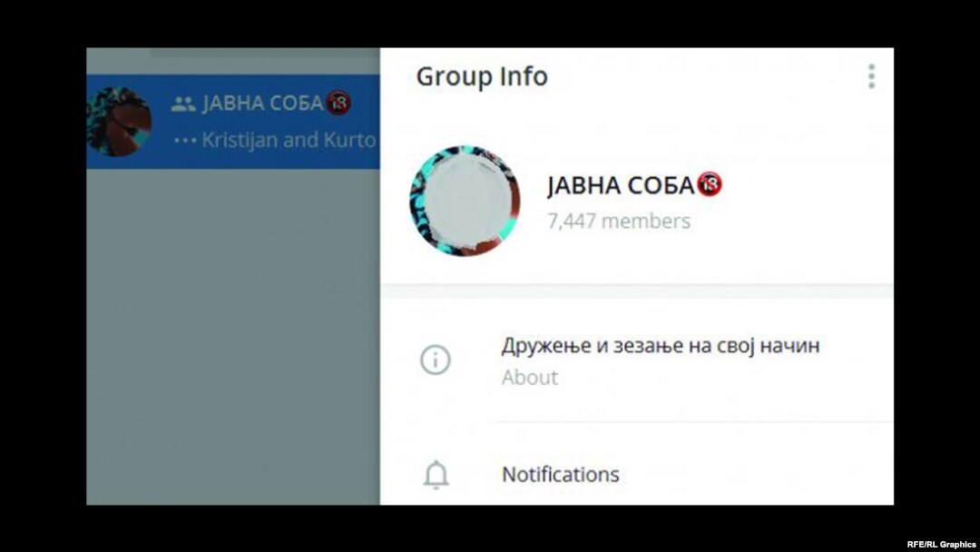Open the large group avatar in Group Info
Screen dimensions: 980x552
(x=465, y=201)
